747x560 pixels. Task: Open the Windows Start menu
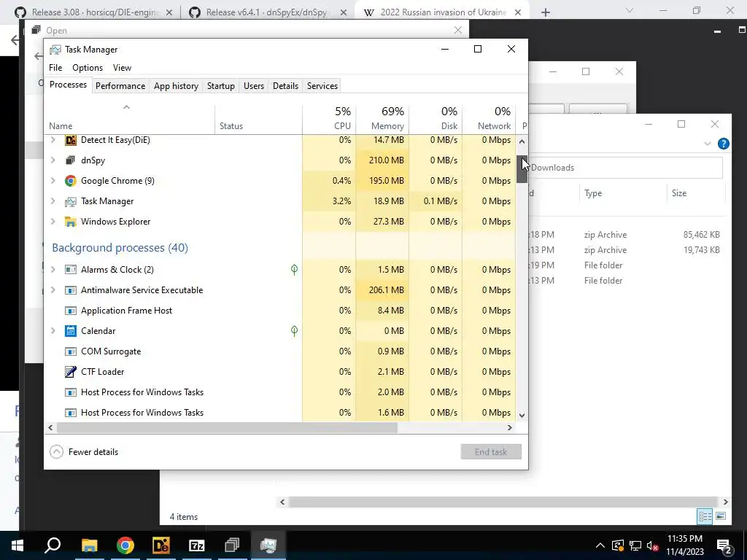[18, 545]
